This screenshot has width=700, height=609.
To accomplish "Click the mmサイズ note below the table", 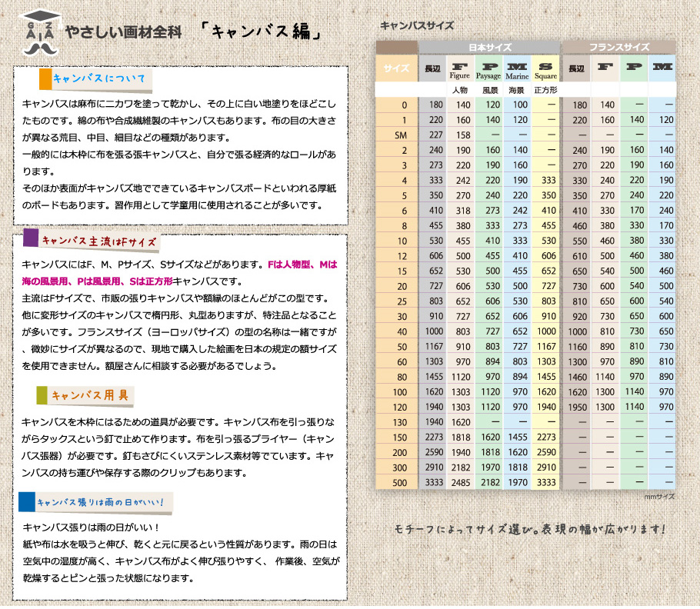I will [x=659, y=497].
